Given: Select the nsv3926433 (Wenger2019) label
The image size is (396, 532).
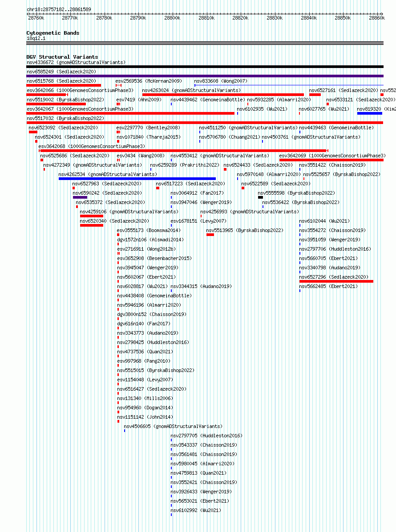Looking at the screenshot, I should tap(201, 492).
